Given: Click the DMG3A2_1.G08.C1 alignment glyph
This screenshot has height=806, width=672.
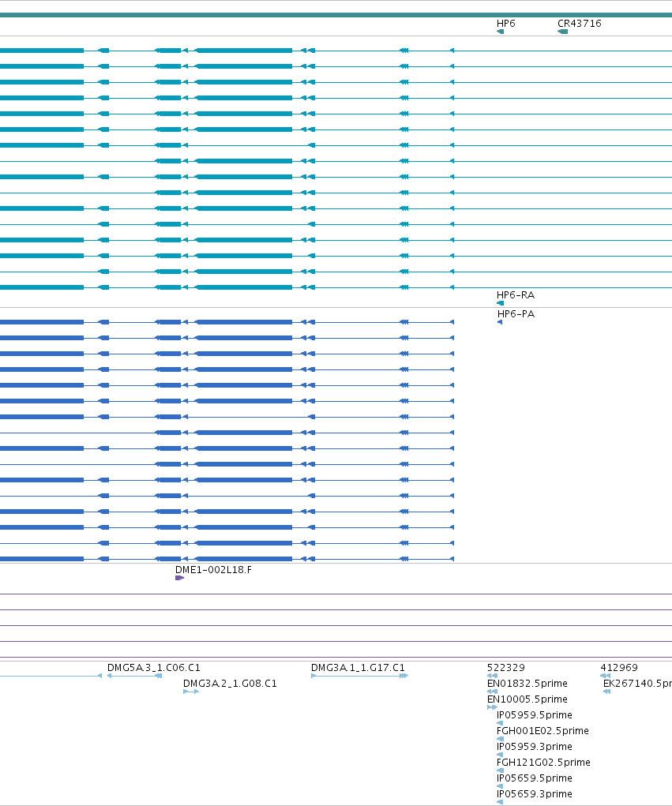Looking at the screenshot, I should click(191, 692).
